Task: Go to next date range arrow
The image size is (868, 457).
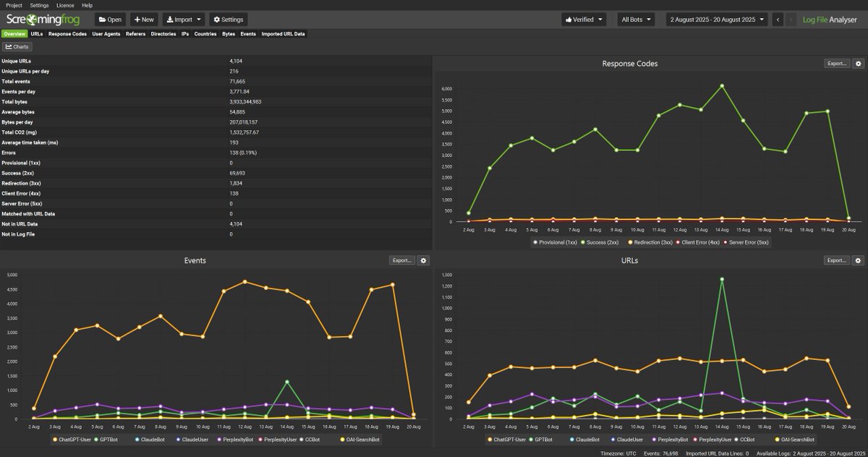Action: point(791,20)
